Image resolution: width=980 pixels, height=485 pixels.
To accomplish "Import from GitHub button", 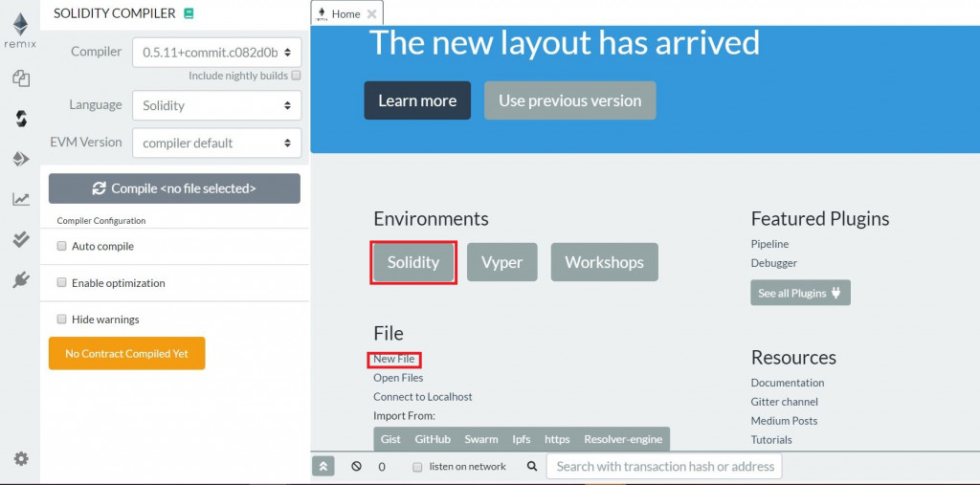I will tap(433, 439).
